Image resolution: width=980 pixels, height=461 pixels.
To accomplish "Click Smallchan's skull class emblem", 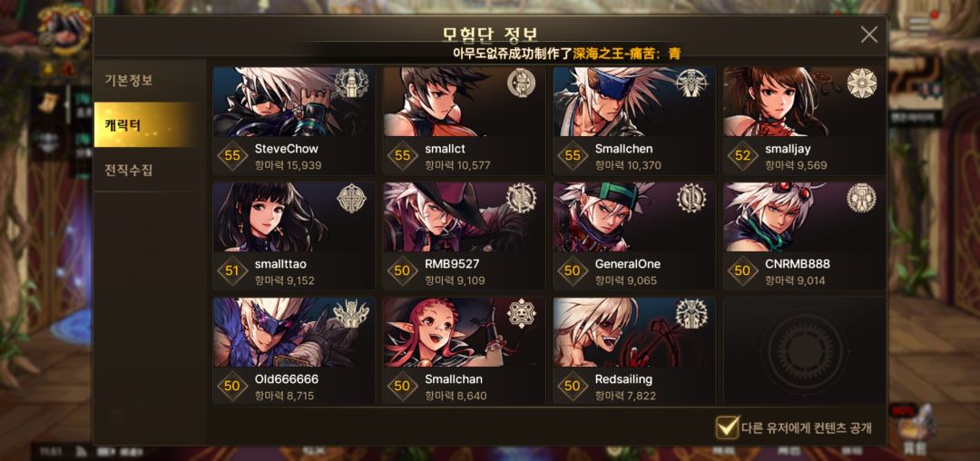I will 521,314.
